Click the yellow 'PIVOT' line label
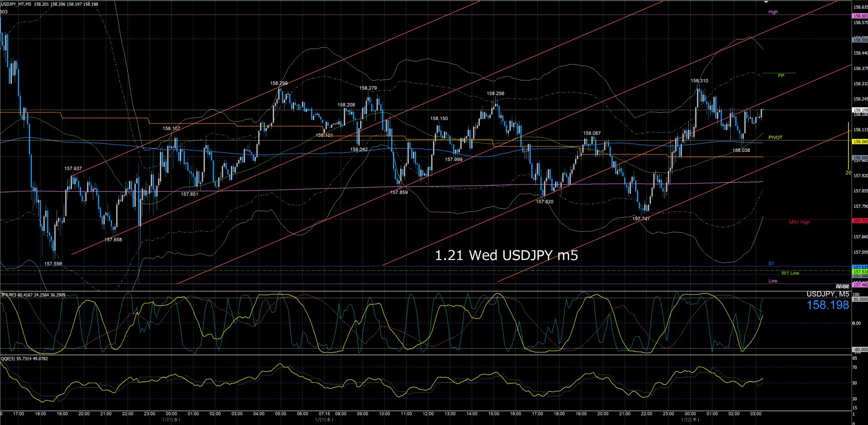Screen dimensions: 868x425 pyautogui.click(x=775, y=137)
